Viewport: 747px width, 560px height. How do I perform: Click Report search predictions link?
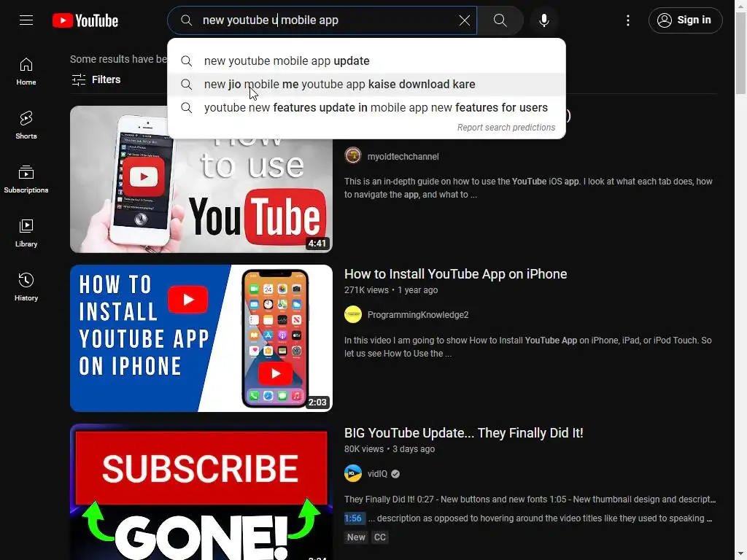point(506,128)
